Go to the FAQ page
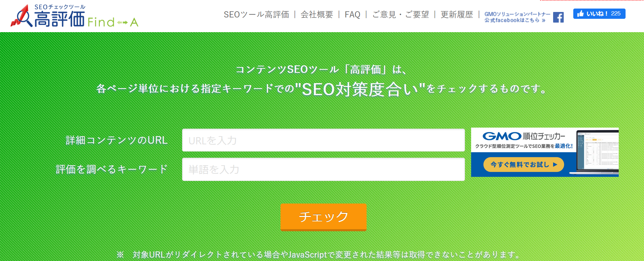The image size is (644, 261). [x=352, y=14]
